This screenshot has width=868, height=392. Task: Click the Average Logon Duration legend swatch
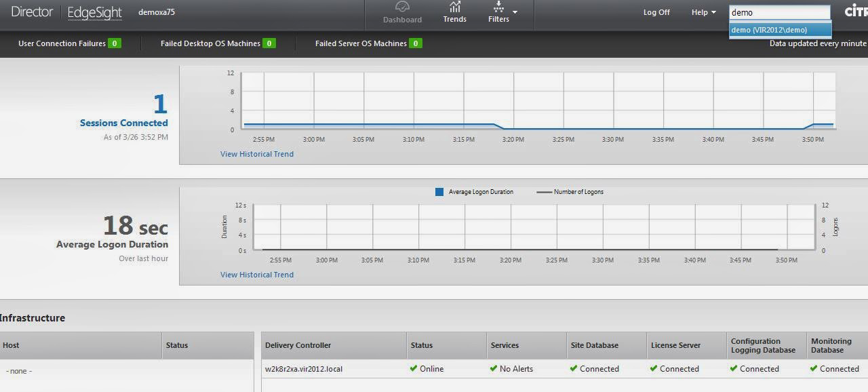click(x=439, y=192)
